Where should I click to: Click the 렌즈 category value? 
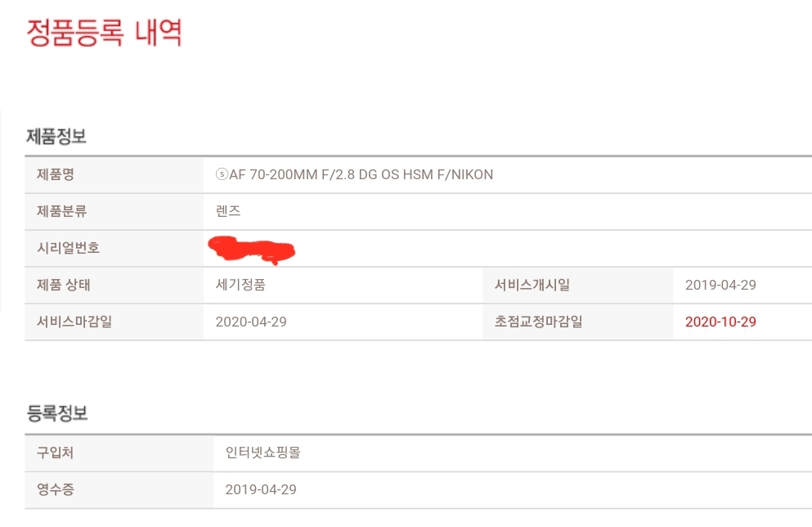[x=228, y=211]
